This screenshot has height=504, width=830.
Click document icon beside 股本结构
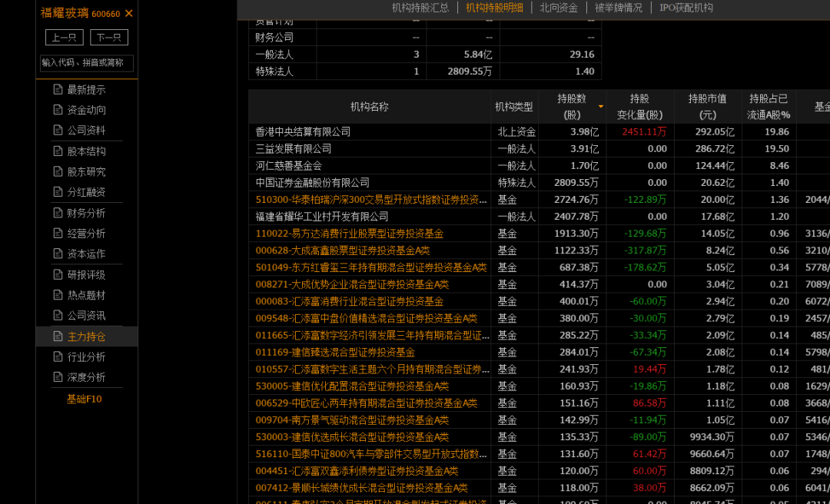tap(58, 151)
